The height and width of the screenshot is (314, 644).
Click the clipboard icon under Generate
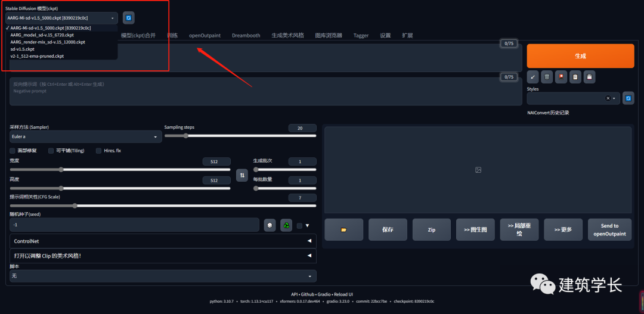click(575, 77)
